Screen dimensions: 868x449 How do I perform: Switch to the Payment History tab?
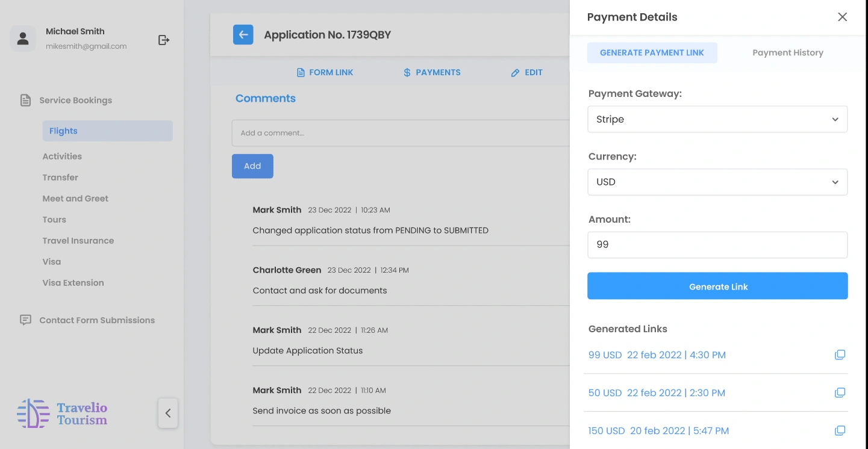click(787, 53)
